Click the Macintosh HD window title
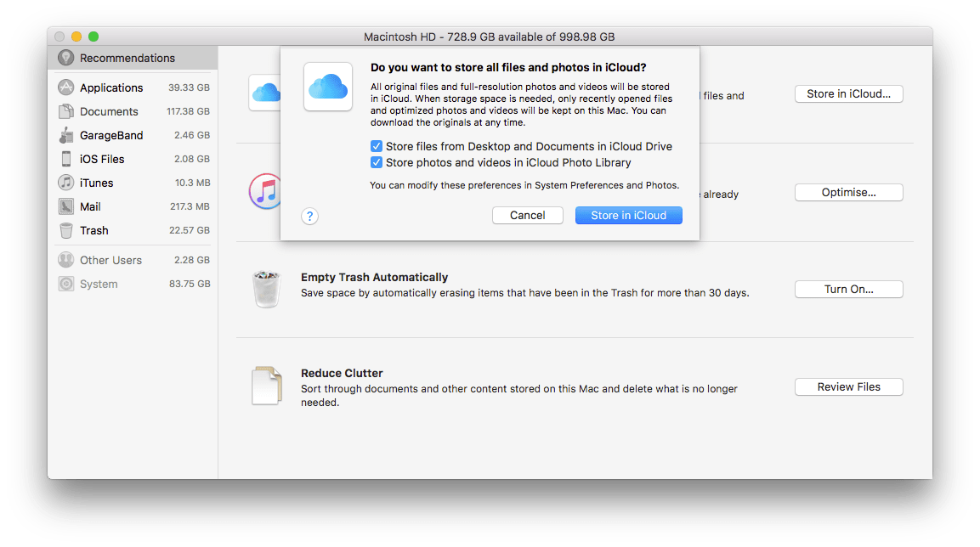The image size is (980, 547). (490, 37)
